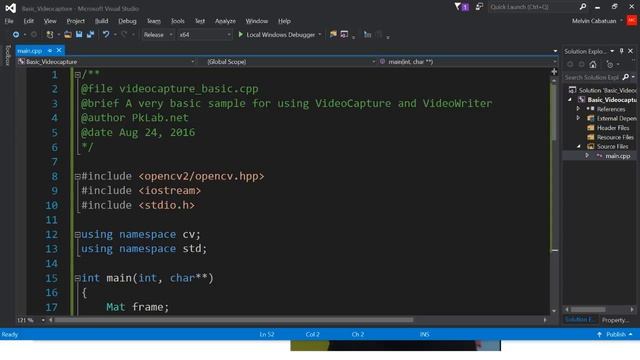Click Publish in the status bar
640x360 pixels.
click(x=616, y=334)
